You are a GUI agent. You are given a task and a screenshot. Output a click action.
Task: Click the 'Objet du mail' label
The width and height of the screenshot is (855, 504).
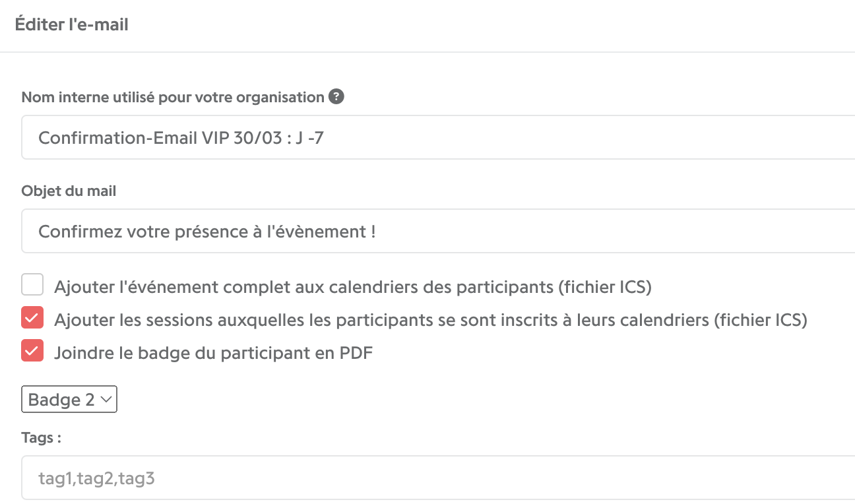69,191
